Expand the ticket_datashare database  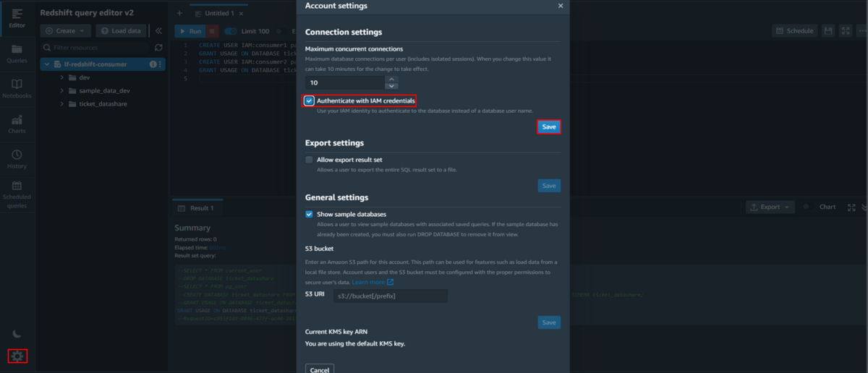(62, 104)
